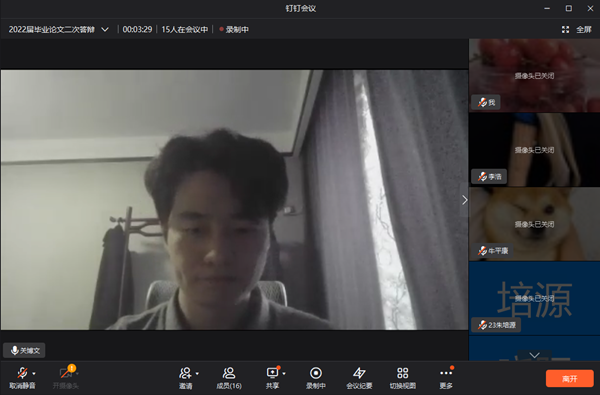Select the 牛平康 shiba dog video tile
Viewport: 600px width, 395px height.
tap(535, 224)
